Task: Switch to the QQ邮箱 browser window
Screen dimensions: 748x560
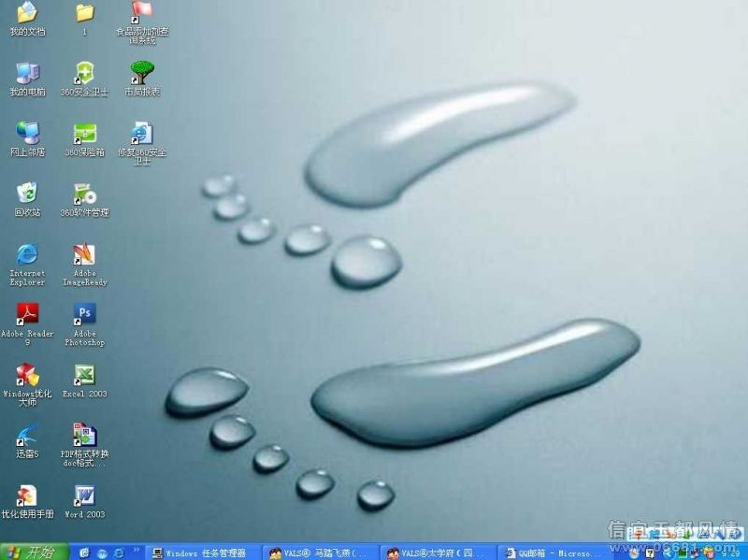Action: [x=556, y=553]
